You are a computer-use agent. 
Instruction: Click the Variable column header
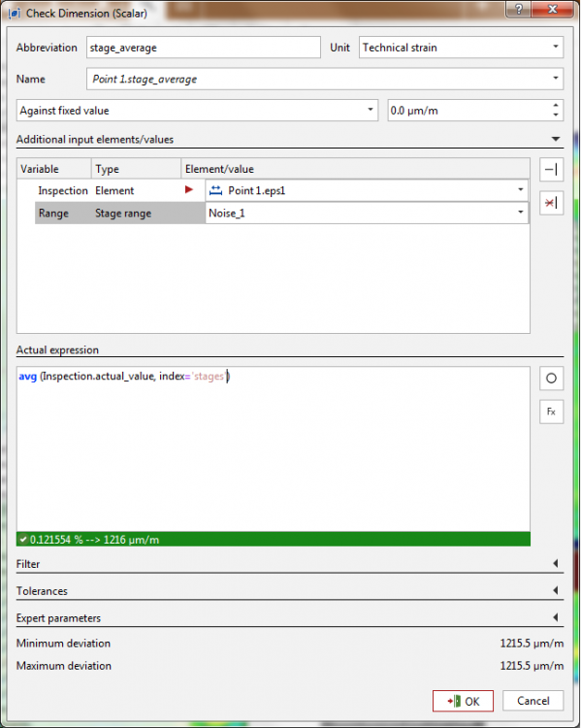[53, 169]
